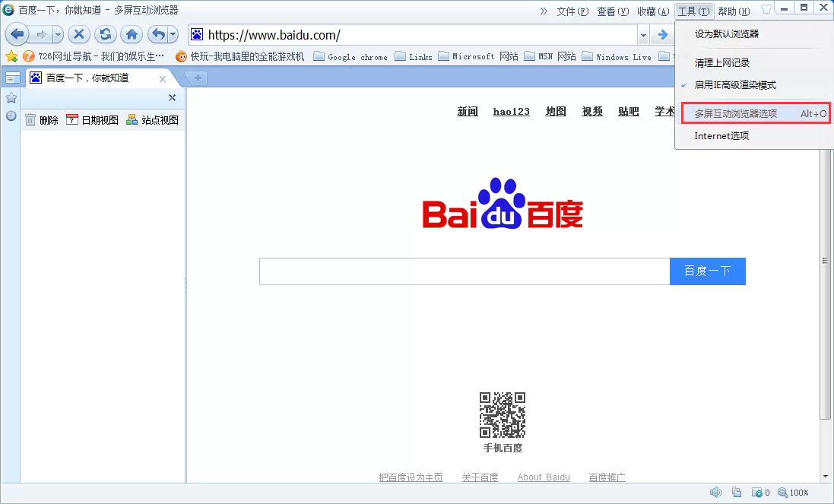Expand the hidden toolbar chevron »

tap(544, 11)
